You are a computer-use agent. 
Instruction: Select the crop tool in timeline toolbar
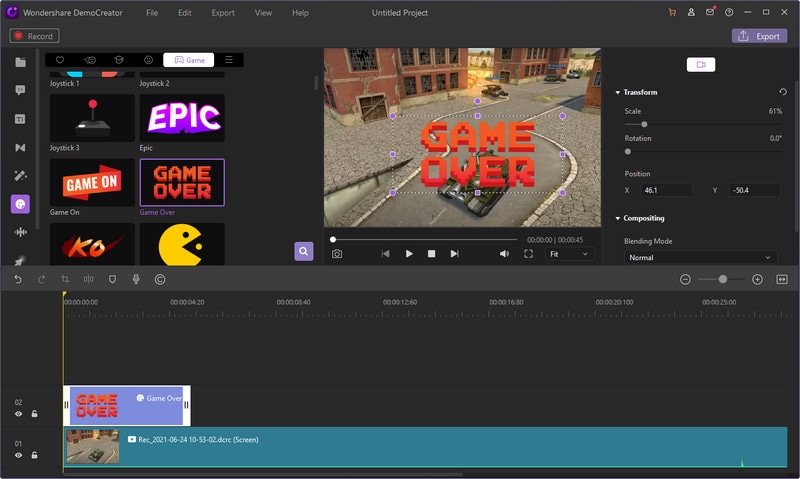pos(65,279)
